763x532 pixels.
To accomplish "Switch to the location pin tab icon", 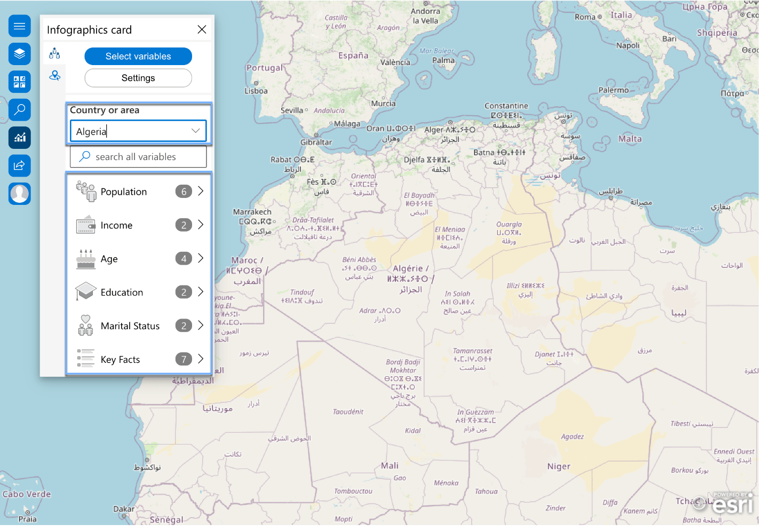I will click(x=54, y=76).
